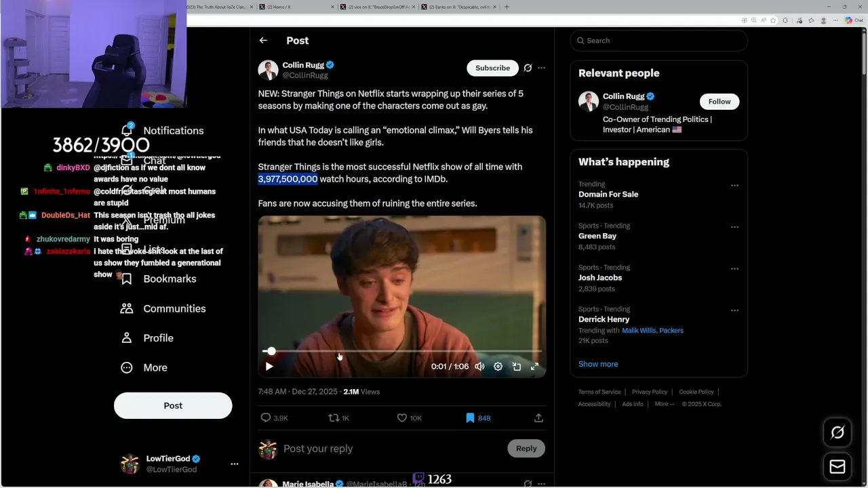Screen dimensions: 868x488
Task: Open more options for Josh Jacobs trend
Action: [734, 268]
